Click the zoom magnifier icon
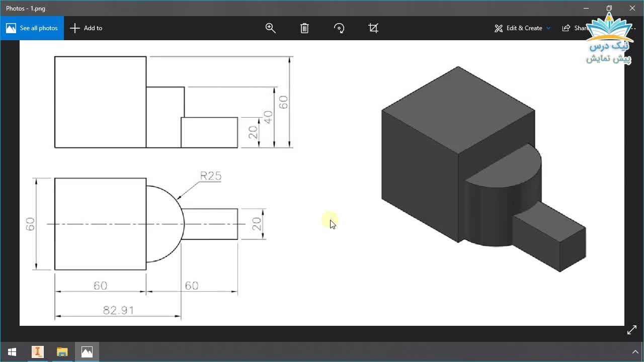 pyautogui.click(x=271, y=28)
